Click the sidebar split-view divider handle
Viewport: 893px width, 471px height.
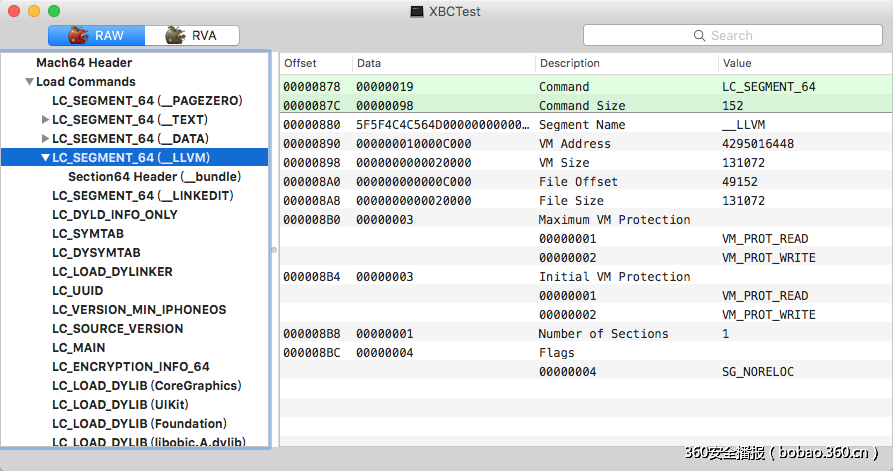tap(274, 250)
